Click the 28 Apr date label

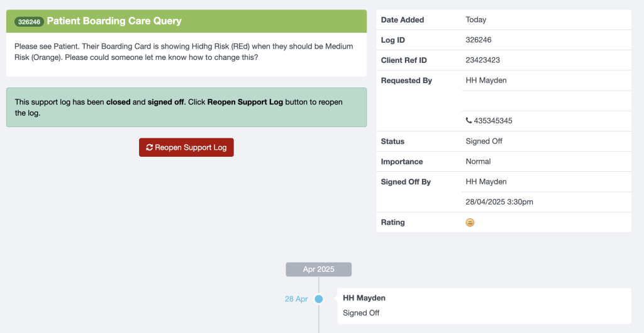[x=296, y=299]
